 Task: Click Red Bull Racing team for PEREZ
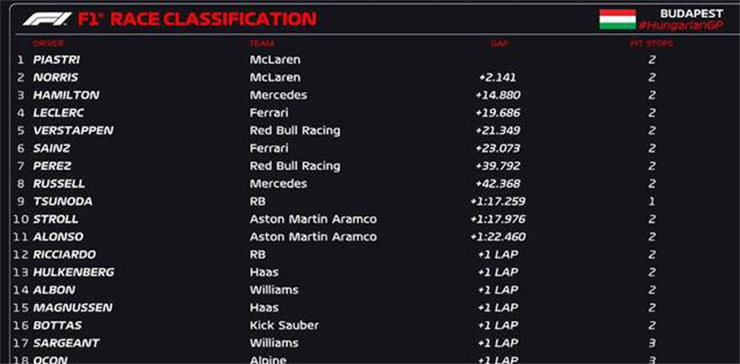[295, 166]
